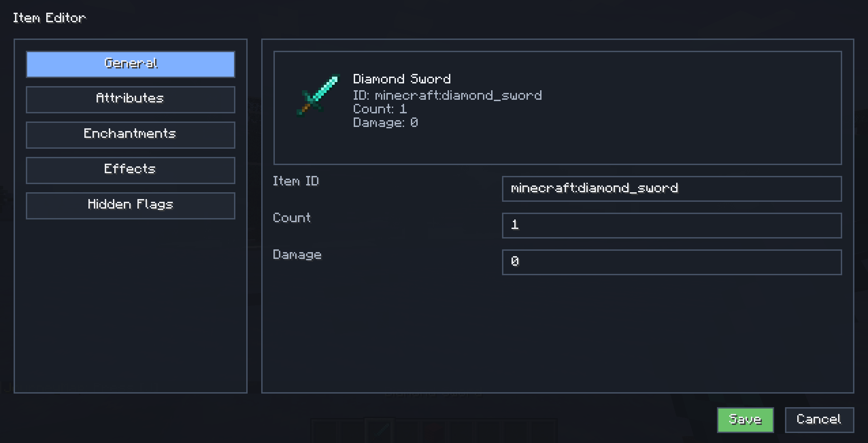Viewport: 868px width, 443px height.
Task: Click the Item Editor title text
Action: (x=49, y=18)
